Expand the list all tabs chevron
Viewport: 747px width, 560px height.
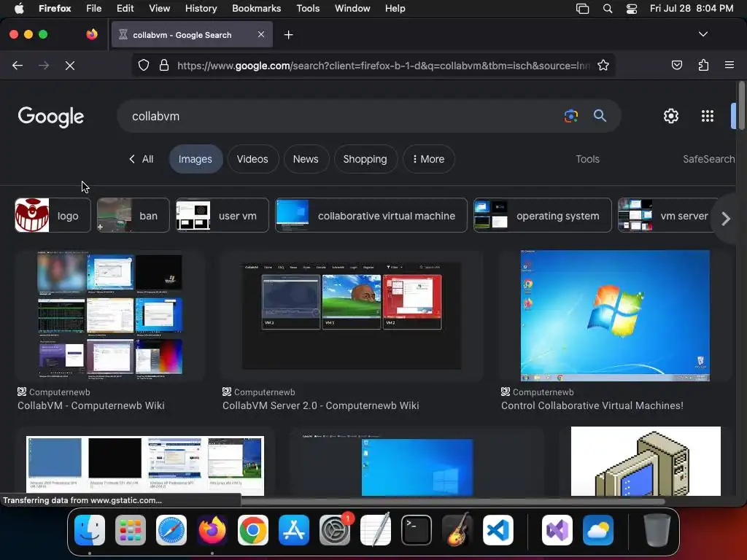coord(703,34)
